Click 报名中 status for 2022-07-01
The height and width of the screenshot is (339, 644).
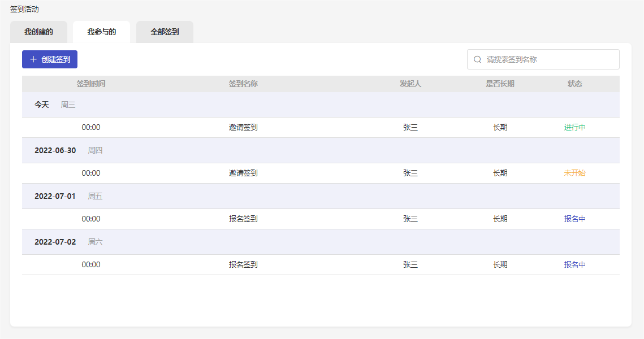574,219
